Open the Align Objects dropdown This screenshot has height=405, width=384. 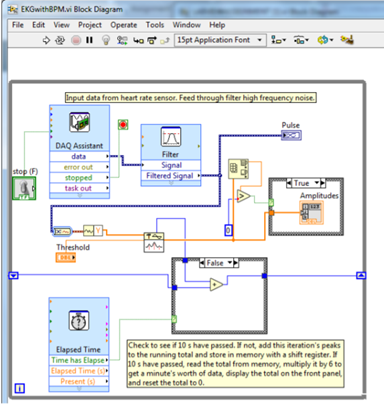pos(278,40)
